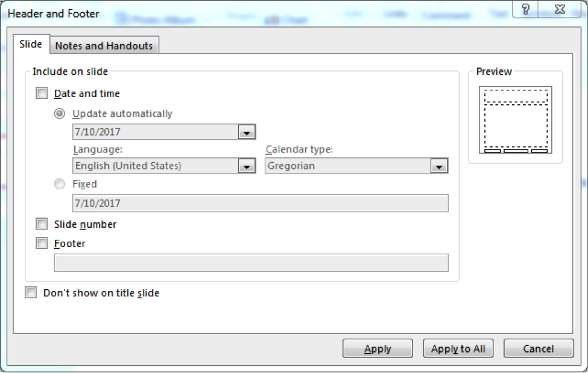Cancel the Header and Footer dialog
588x373 pixels.
point(539,348)
